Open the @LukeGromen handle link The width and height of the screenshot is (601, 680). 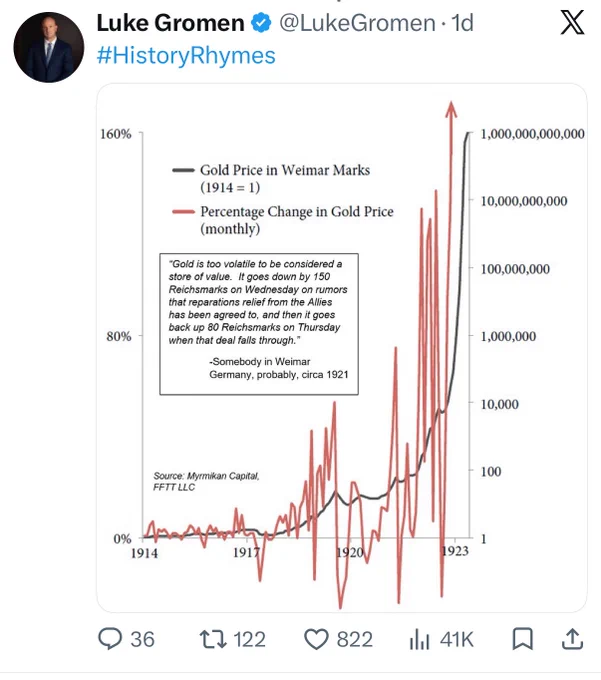pos(357,23)
